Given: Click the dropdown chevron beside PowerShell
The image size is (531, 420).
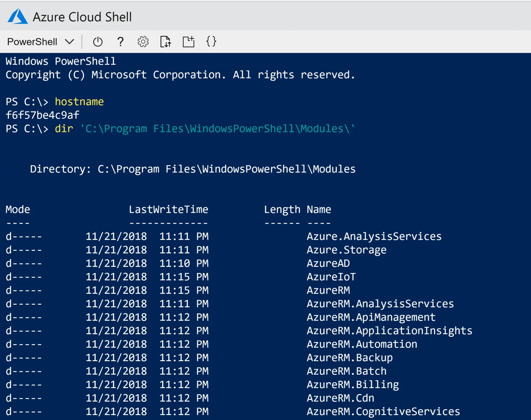Looking at the screenshot, I should (69, 41).
